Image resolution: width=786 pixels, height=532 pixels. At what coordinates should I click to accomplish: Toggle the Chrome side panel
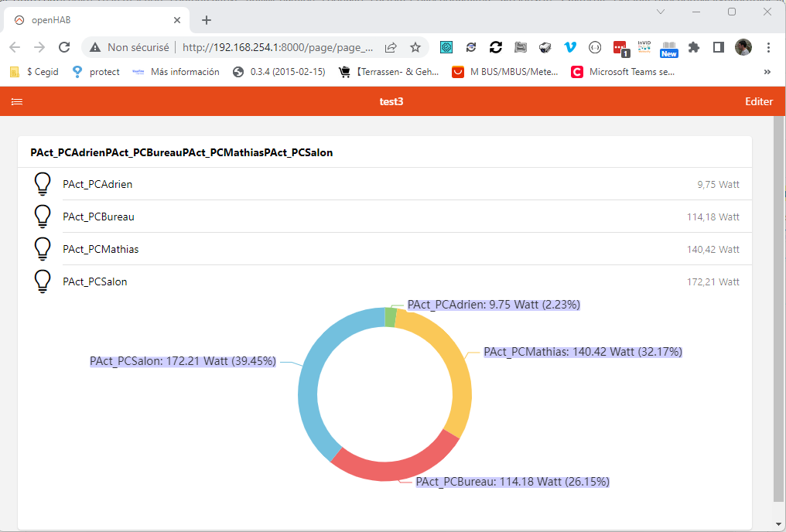coord(719,47)
